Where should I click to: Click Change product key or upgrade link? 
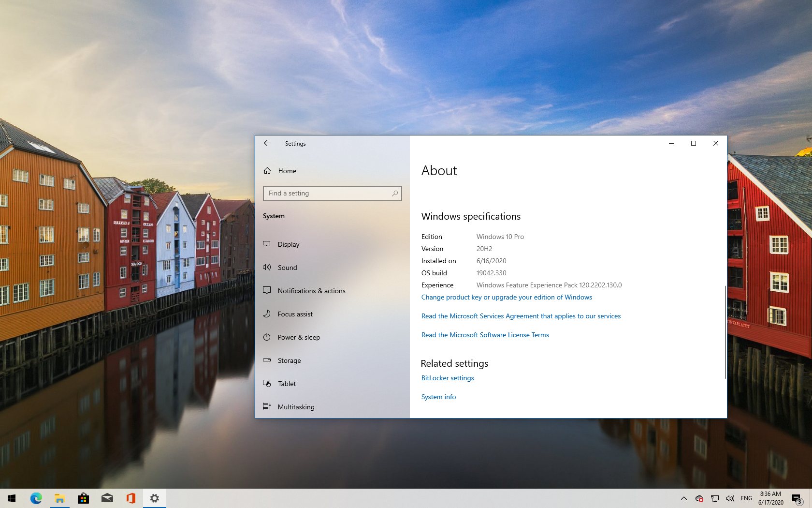pos(507,297)
